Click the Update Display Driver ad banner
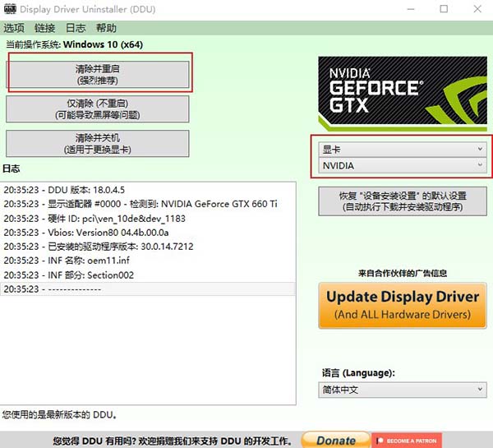493x448 pixels. click(403, 306)
